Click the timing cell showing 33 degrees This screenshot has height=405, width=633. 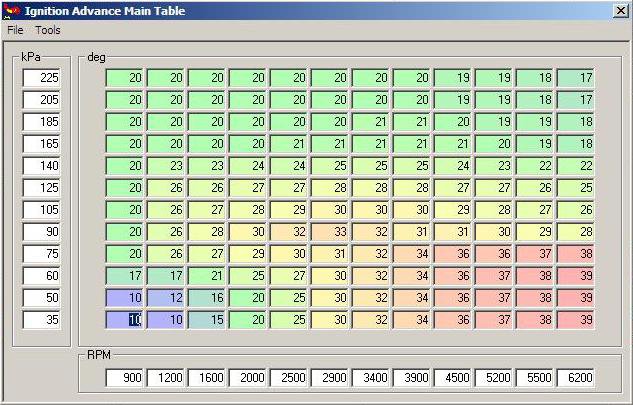point(331,232)
